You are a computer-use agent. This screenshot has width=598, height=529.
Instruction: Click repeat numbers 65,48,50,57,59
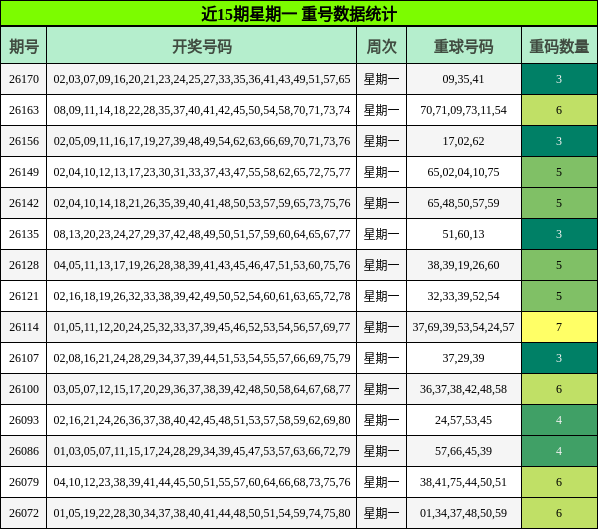click(x=463, y=203)
